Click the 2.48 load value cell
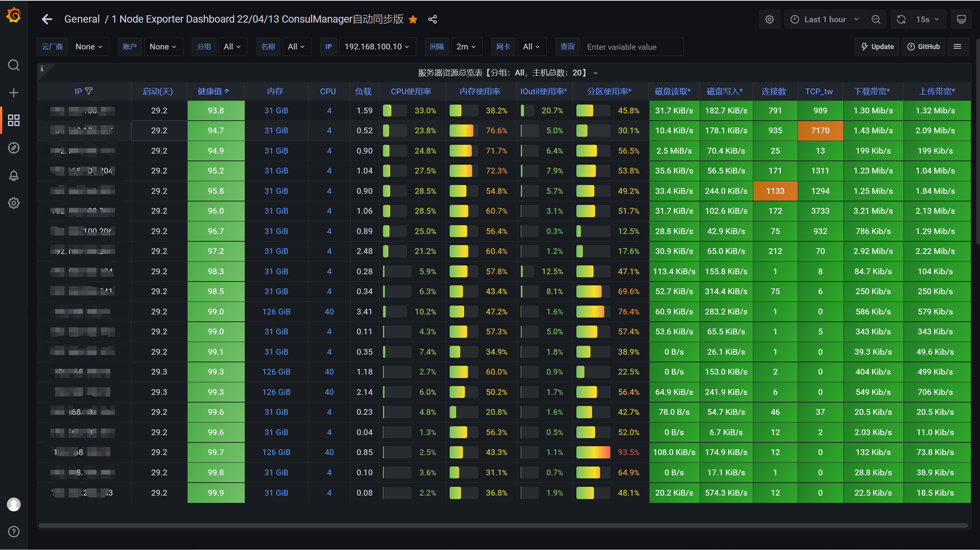 (365, 251)
